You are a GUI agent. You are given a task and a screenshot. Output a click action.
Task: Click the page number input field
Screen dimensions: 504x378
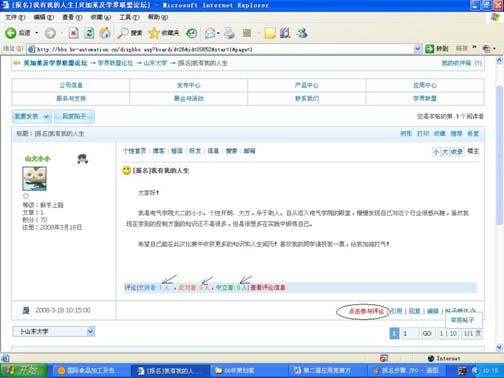tap(409, 333)
